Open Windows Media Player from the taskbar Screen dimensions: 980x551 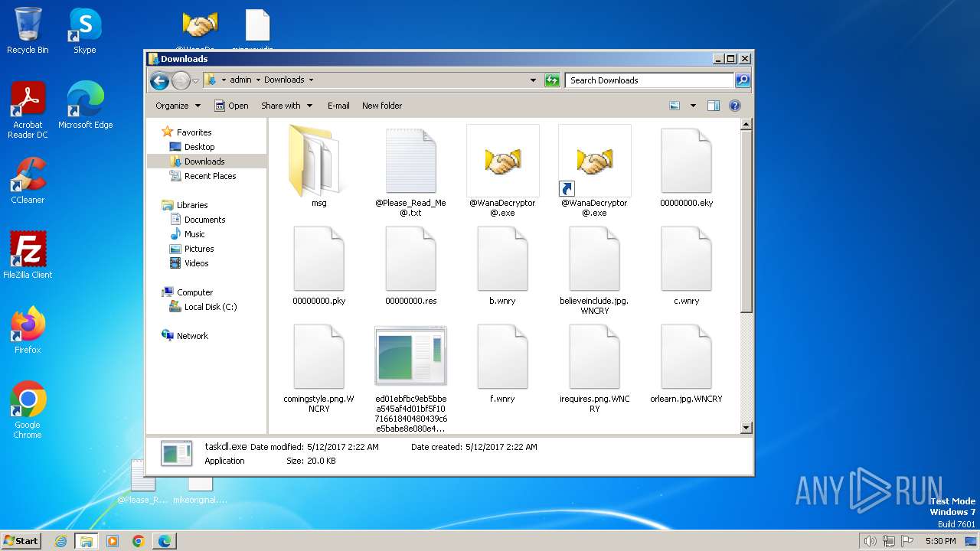(x=113, y=541)
